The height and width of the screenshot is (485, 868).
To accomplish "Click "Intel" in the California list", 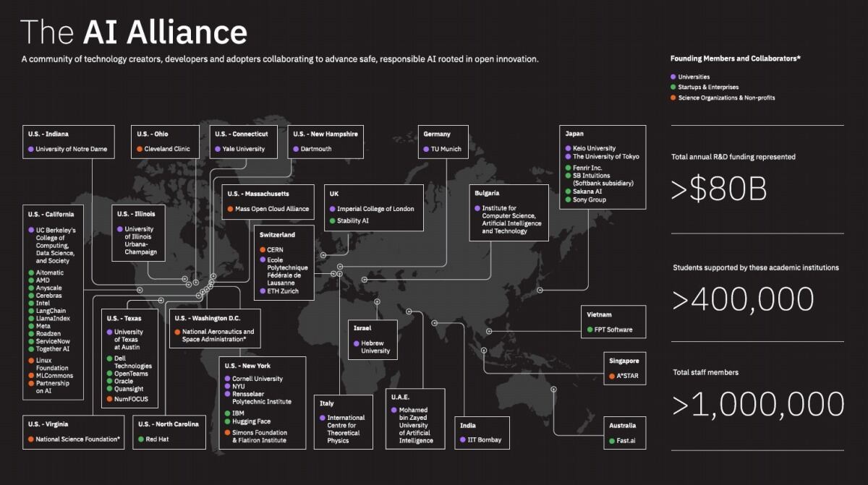I will [x=43, y=304].
